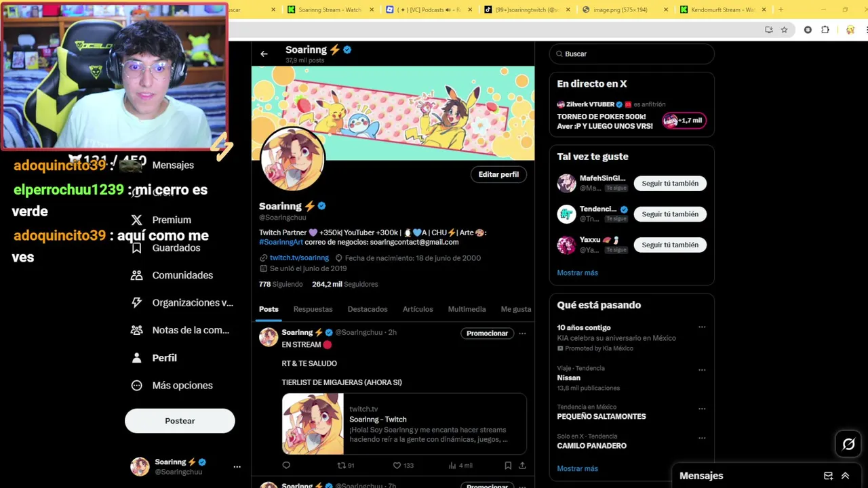868x488 pixels.
Task: Join Zilverk VTUBER live with +1,7 mil listeners
Action: (684, 121)
